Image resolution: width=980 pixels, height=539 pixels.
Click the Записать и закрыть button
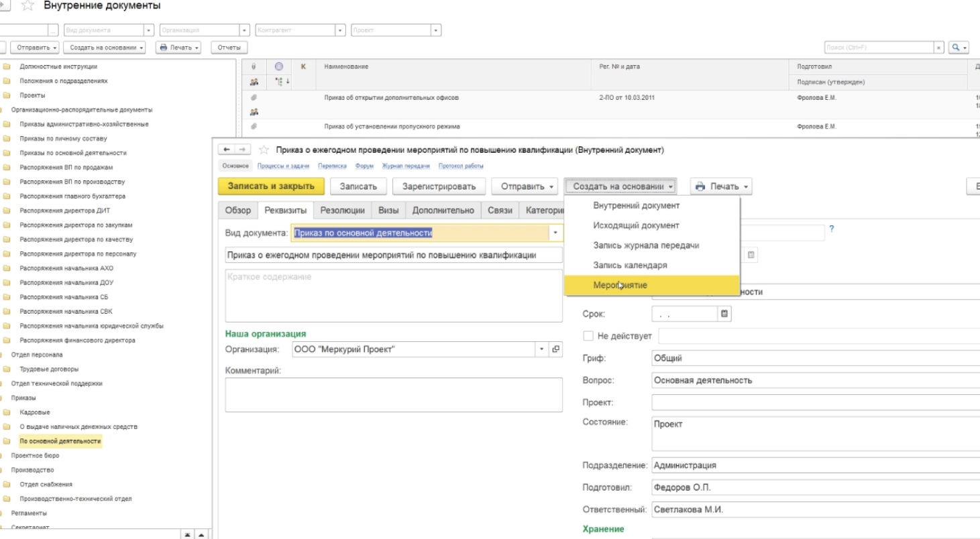click(271, 186)
